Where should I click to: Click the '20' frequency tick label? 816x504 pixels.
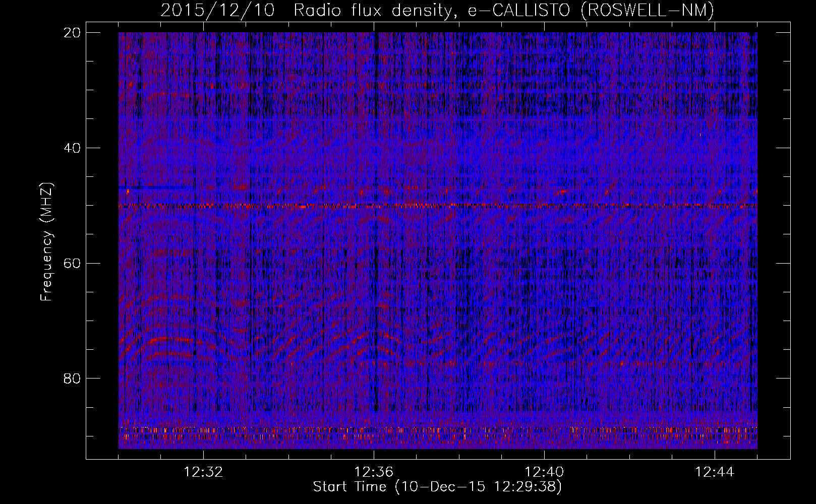click(x=72, y=33)
